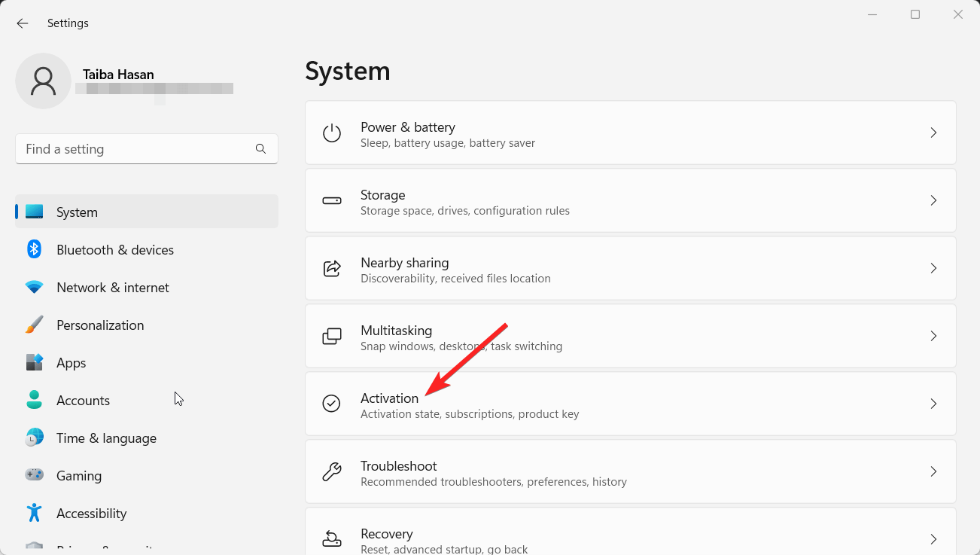
Task: Click the user profile avatar icon
Action: click(x=44, y=81)
